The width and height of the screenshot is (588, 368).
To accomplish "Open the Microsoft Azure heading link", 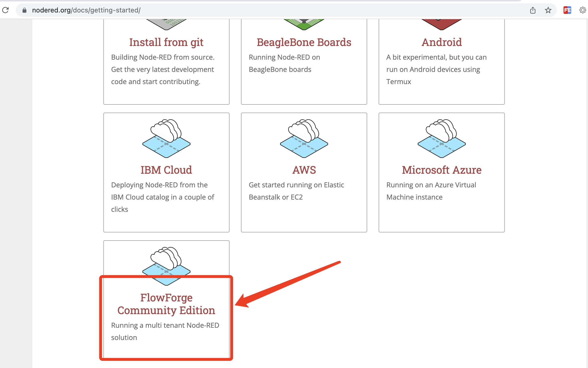I will click(x=442, y=170).
